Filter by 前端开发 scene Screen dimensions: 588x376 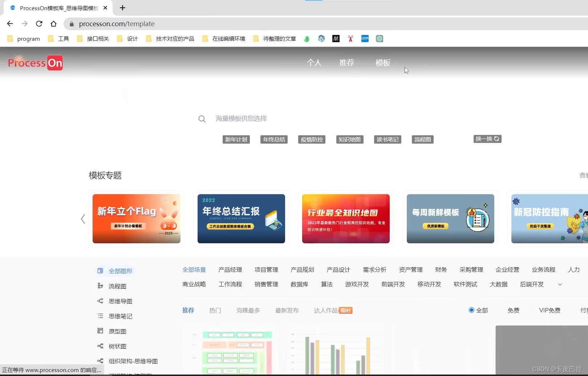point(393,284)
